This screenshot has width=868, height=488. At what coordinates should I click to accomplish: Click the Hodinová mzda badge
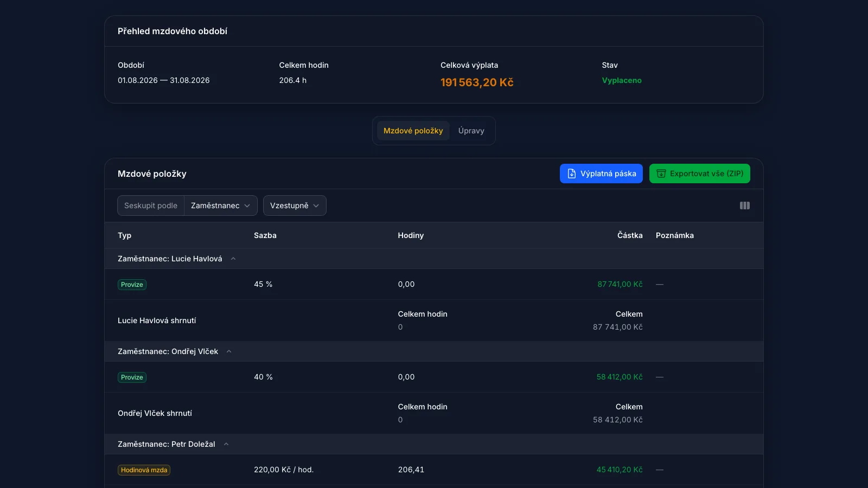[144, 470]
